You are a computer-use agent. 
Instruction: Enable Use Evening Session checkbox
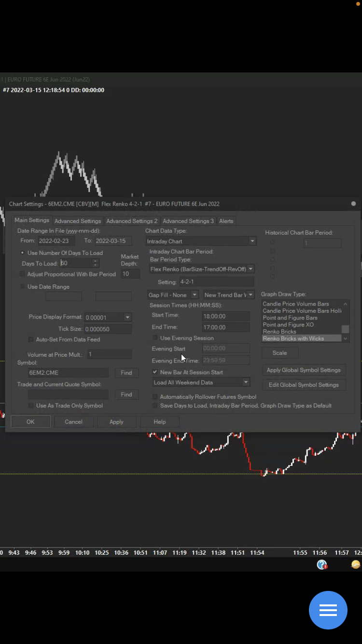155,338
